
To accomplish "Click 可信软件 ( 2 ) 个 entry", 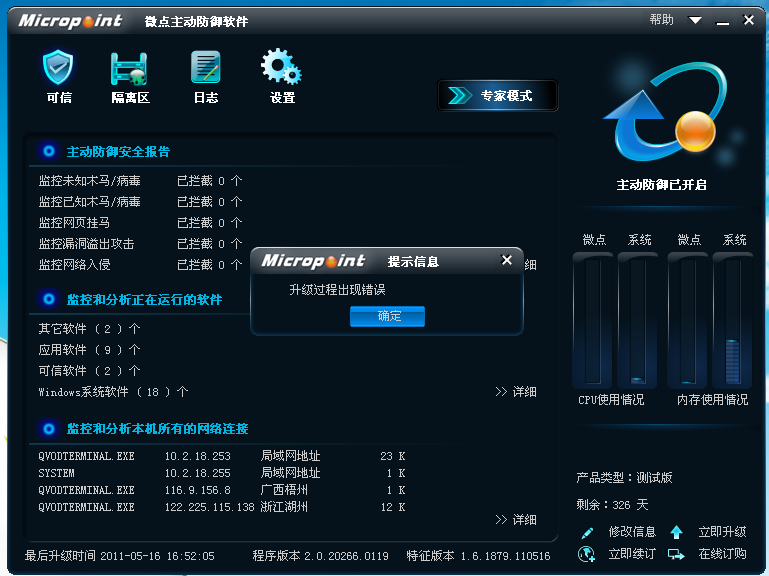I will [89, 370].
